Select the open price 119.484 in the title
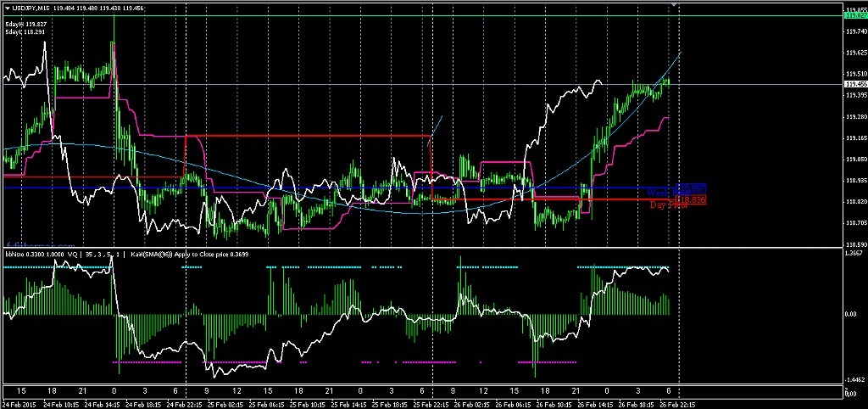This screenshot has height=409, width=868. point(64,8)
